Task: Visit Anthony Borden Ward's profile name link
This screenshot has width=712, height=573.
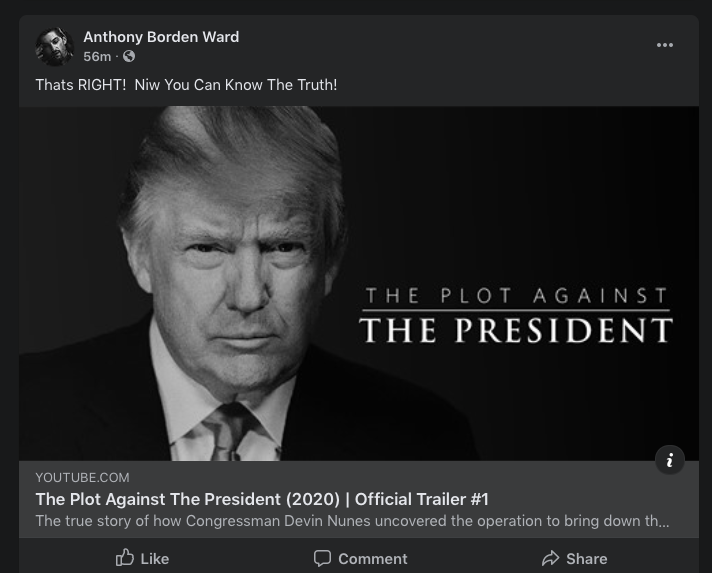Action: point(161,37)
